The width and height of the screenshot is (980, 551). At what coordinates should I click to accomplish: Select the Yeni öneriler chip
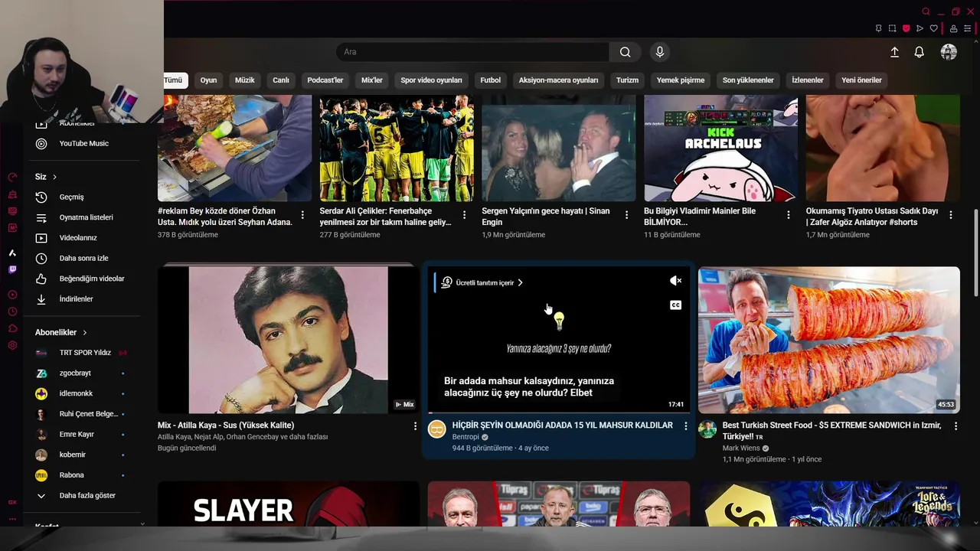(861, 80)
